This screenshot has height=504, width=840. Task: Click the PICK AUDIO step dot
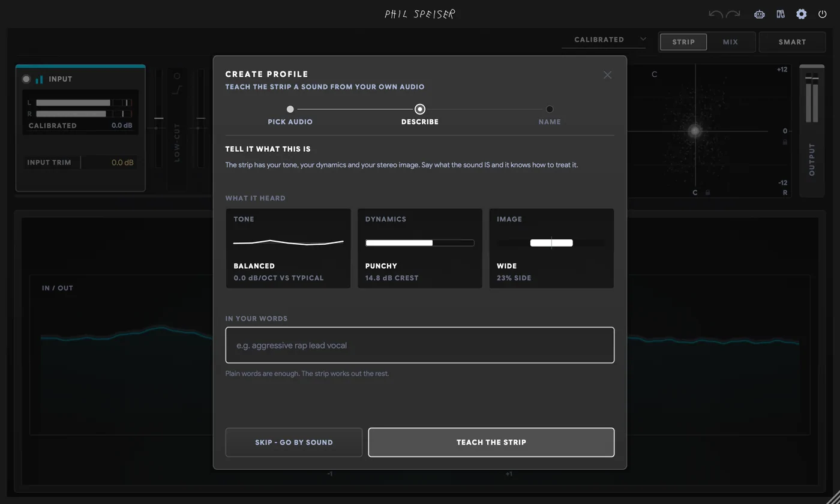pyautogui.click(x=290, y=109)
